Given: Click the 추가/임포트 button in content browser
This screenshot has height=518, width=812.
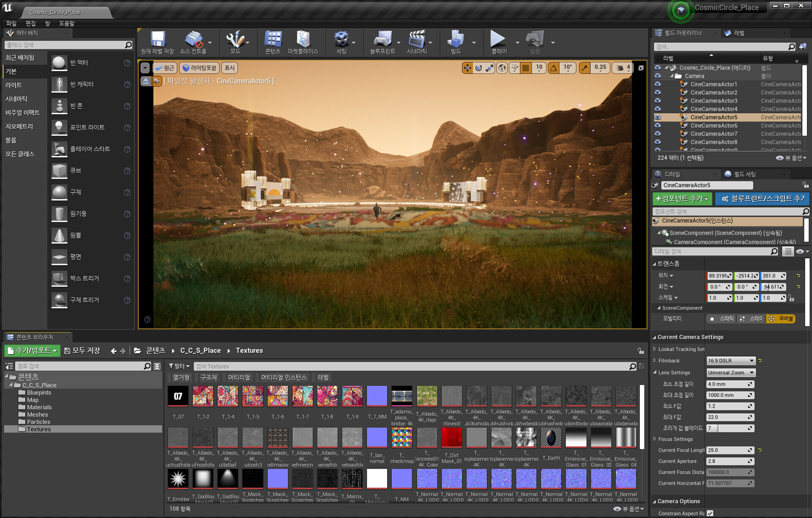Looking at the screenshot, I should pos(32,351).
